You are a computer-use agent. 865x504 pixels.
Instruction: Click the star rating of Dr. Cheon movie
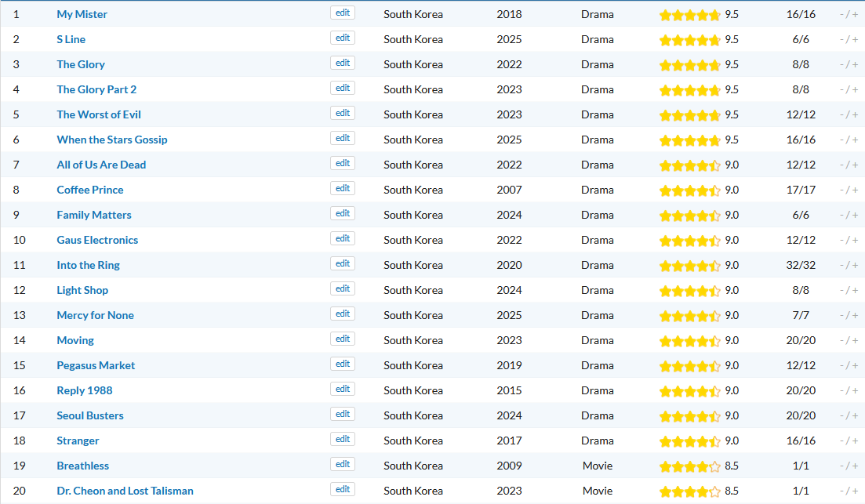point(689,491)
